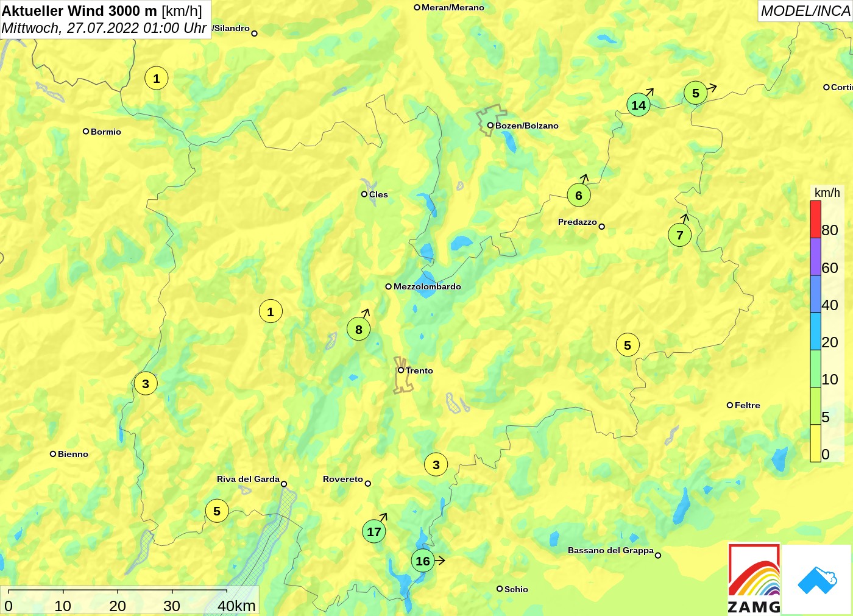The width and height of the screenshot is (853, 616).
Task: Click the km/h legend heading
Action: 827,193
